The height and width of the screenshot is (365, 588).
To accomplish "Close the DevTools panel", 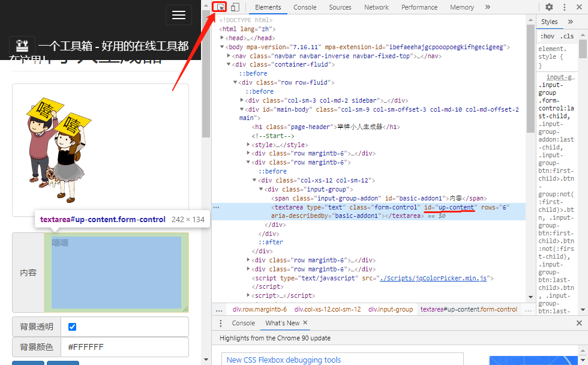I will tap(579, 7).
